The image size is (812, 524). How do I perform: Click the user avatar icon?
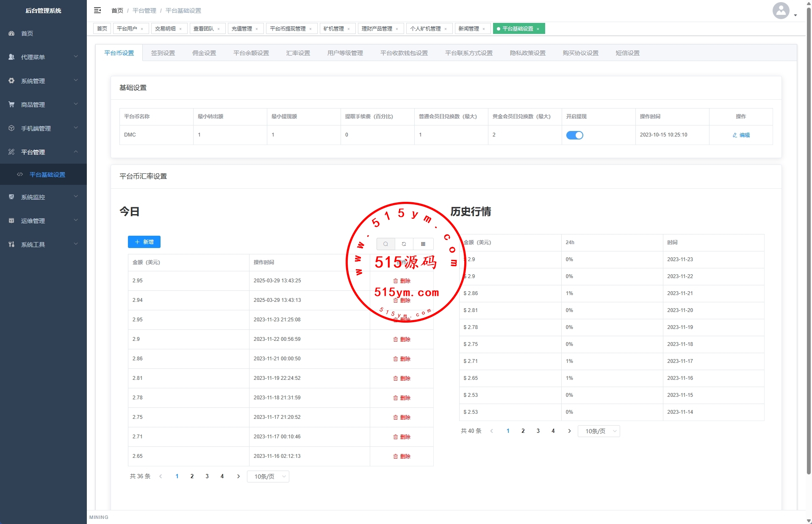(781, 11)
